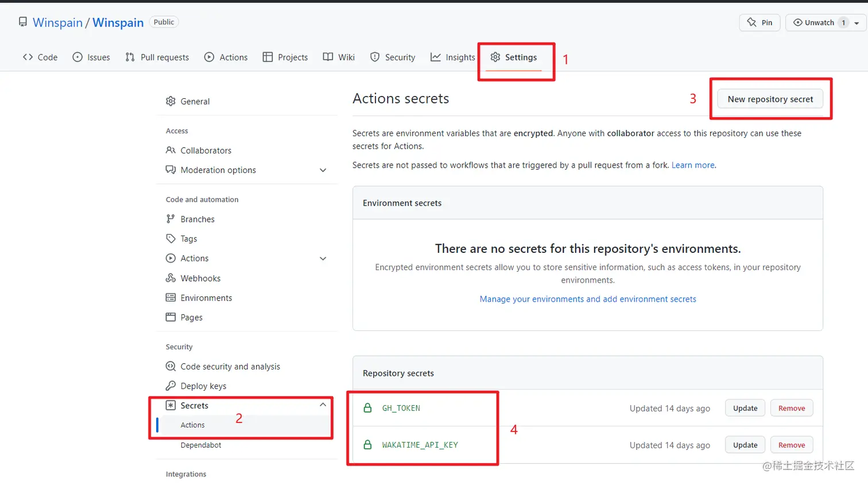This screenshot has height=485, width=868.
Task: Click the Webhooks icon in sidebar
Action: click(x=170, y=278)
